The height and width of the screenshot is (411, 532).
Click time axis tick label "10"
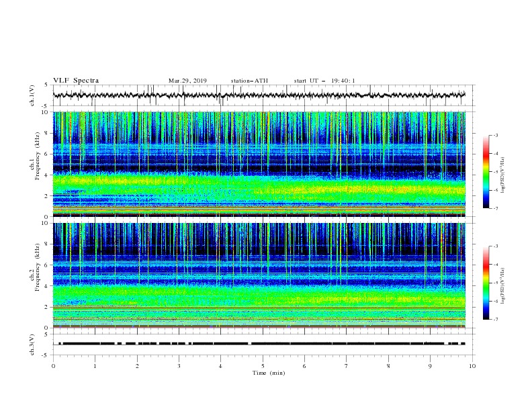pyautogui.click(x=472, y=366)
